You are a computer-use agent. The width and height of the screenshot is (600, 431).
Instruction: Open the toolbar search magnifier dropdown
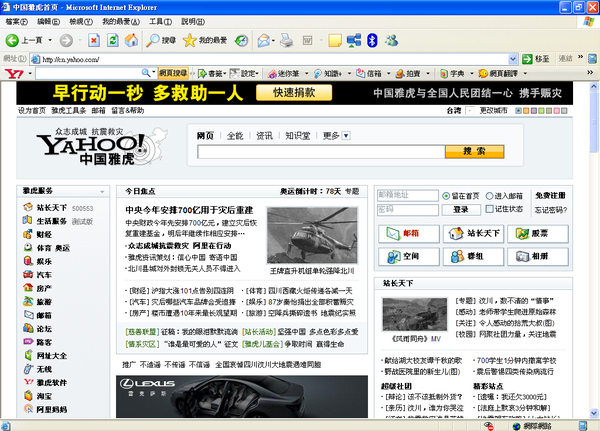coord(154,72)
